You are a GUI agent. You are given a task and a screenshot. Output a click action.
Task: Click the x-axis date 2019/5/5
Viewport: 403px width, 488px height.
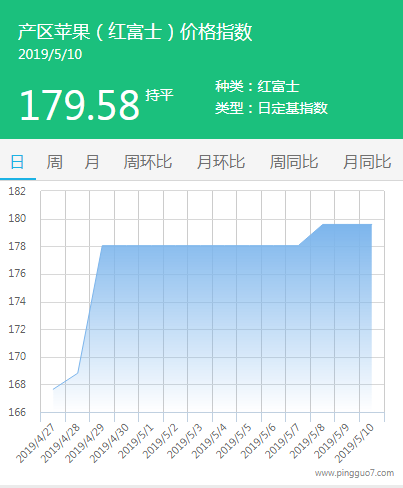[x=233, y=442]
